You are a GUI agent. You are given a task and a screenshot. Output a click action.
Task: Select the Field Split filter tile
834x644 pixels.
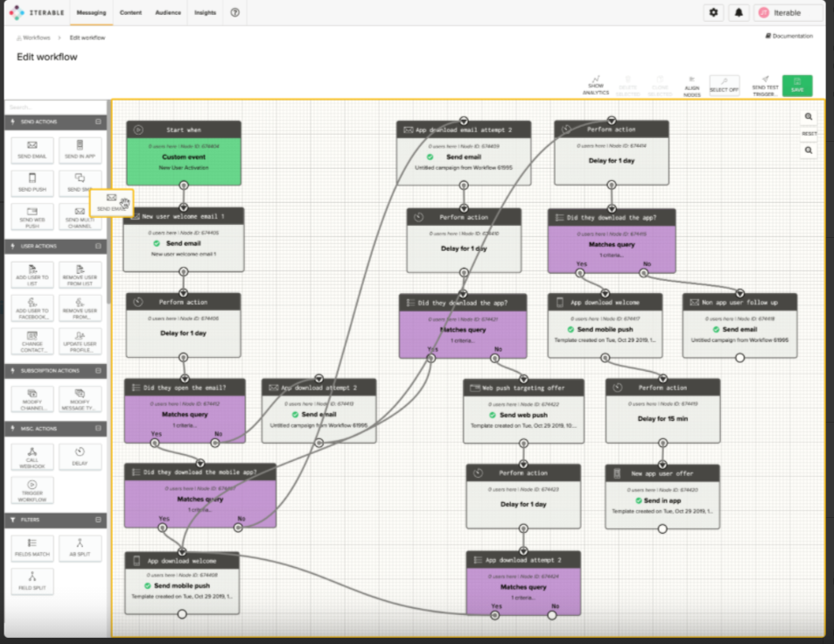[32, 581]
